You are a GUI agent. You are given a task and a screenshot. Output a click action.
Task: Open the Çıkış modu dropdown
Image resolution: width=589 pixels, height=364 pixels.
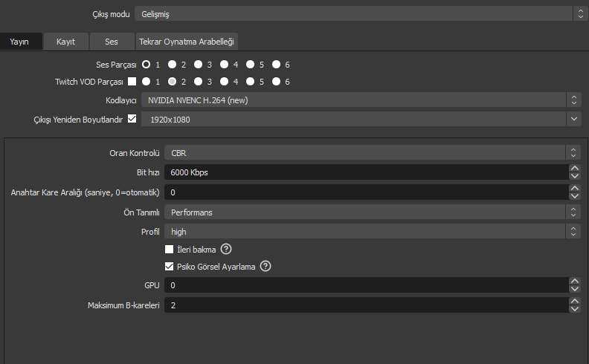(x=360, y=14)
